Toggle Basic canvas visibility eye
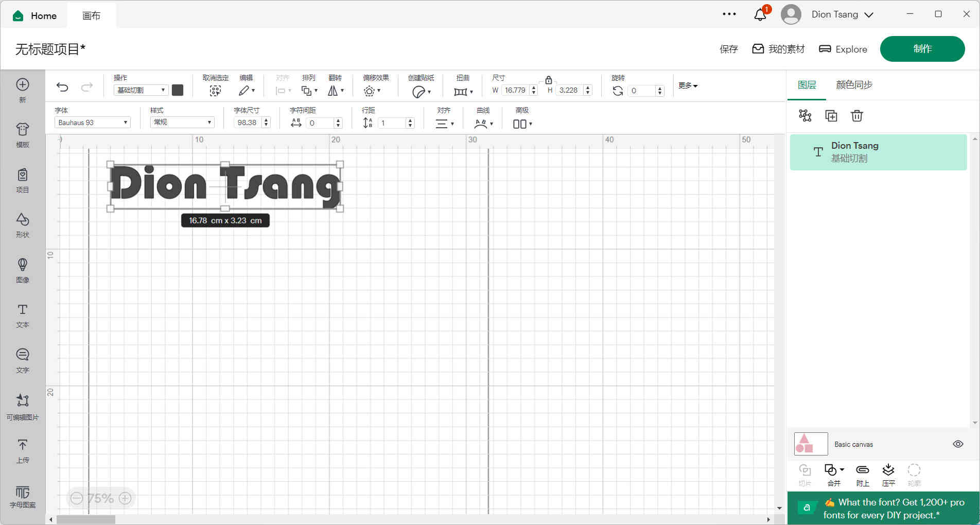Screen dimensions: 980x525 (x=958, y=444)
